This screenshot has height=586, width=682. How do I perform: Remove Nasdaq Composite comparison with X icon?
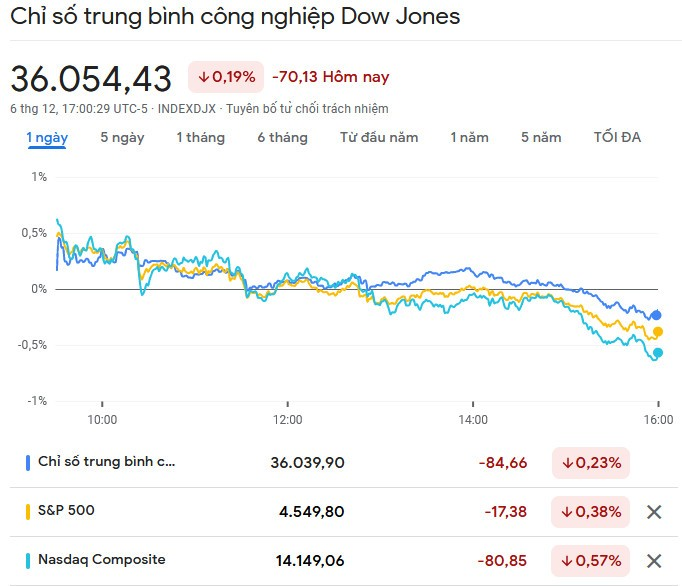pyautogui.click(x=654, y=560)
